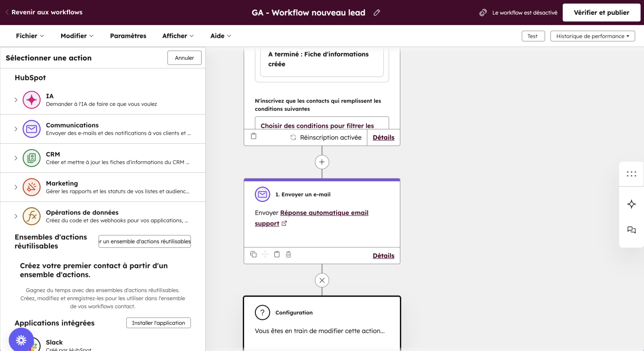The height and width of the screenshot is (351, 644).
Task: Click the X circle to cancel placement
Action: click(x=322, y=280)
